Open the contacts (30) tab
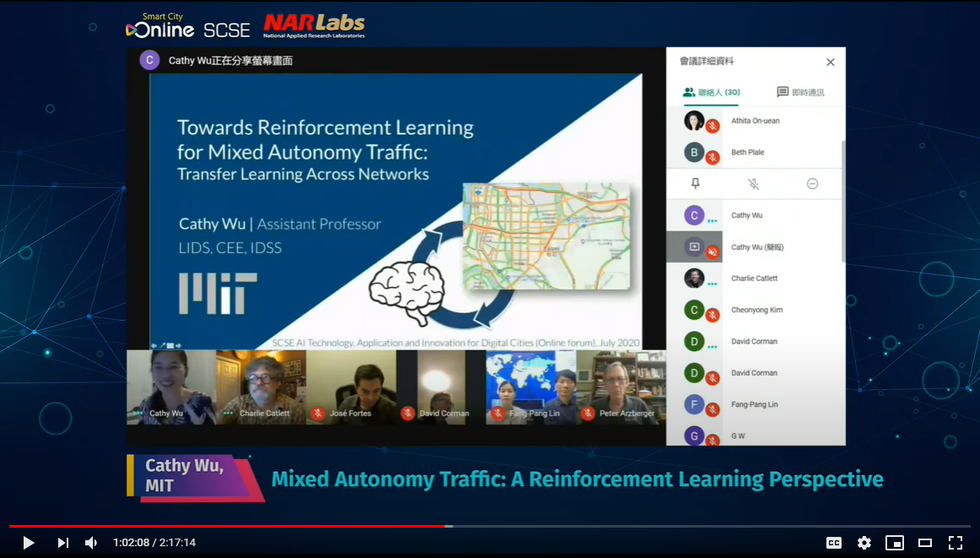The width and height of the screenshot is (980, 558). [x=712, y=92]
